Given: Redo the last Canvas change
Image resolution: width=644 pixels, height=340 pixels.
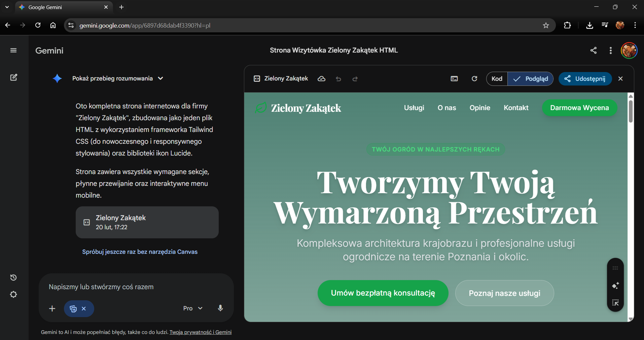Looking at the screenshot, I should 355,79.
